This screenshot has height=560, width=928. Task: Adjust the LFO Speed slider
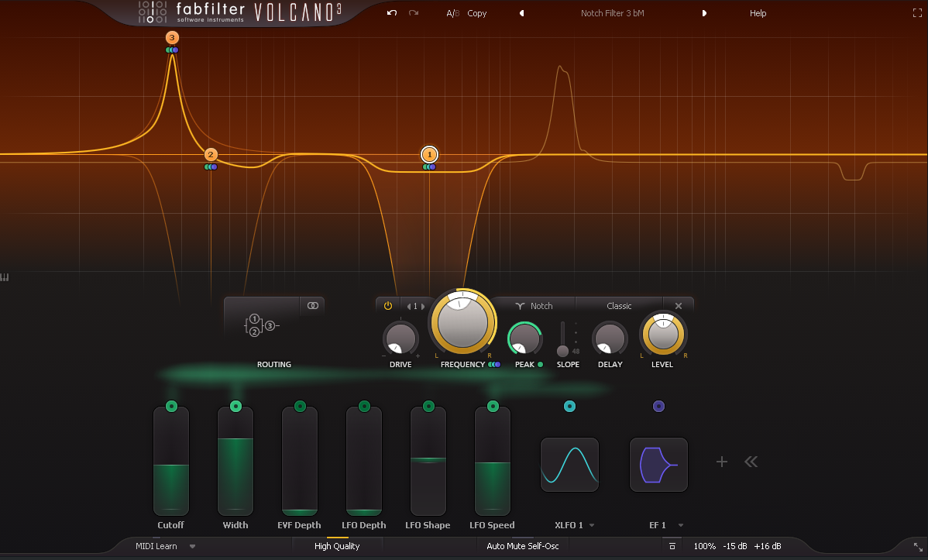493,461
